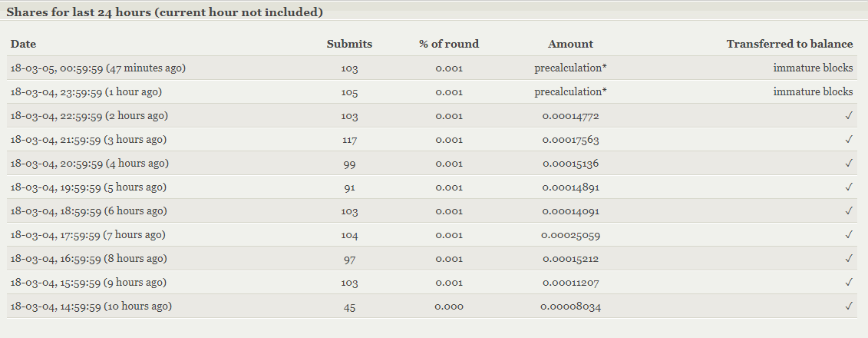This screenshot has width=868, height=338.
Task: Click the submits value 117
Action: (349, 140)
